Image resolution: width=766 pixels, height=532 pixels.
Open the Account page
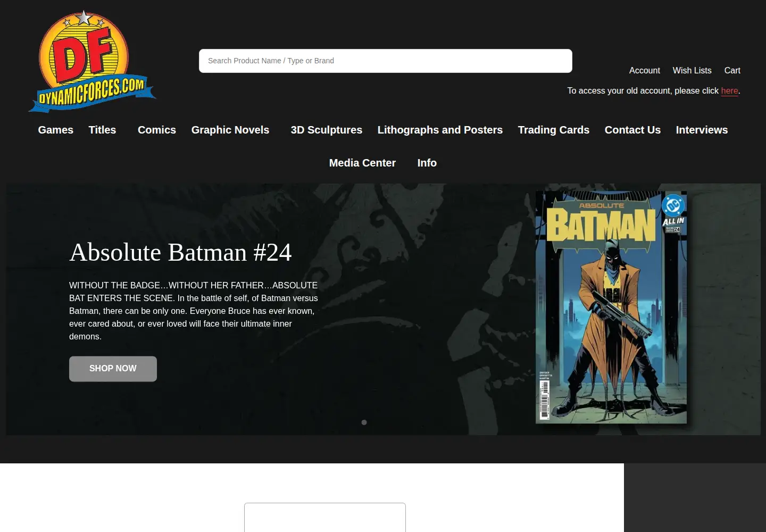tap(644, 70)
